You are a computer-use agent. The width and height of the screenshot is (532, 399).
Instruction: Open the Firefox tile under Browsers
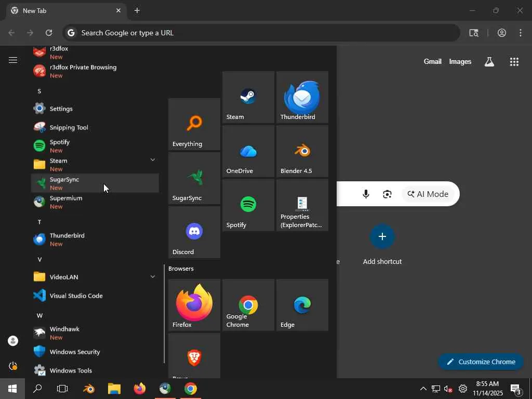[194, 304]
